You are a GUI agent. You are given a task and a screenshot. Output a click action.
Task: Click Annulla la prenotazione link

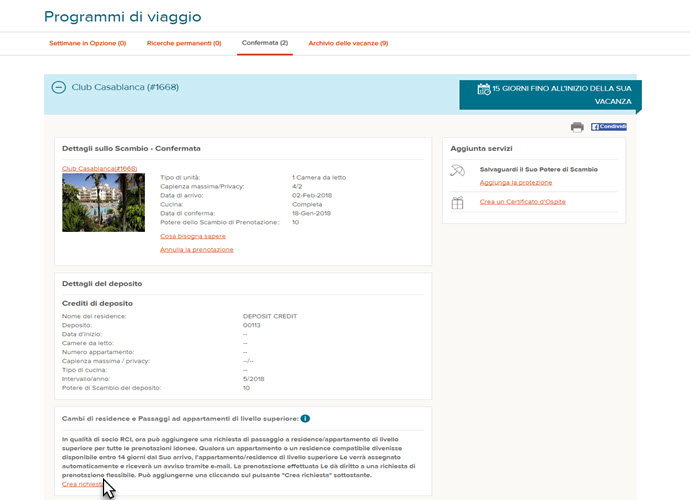point(197,250)
